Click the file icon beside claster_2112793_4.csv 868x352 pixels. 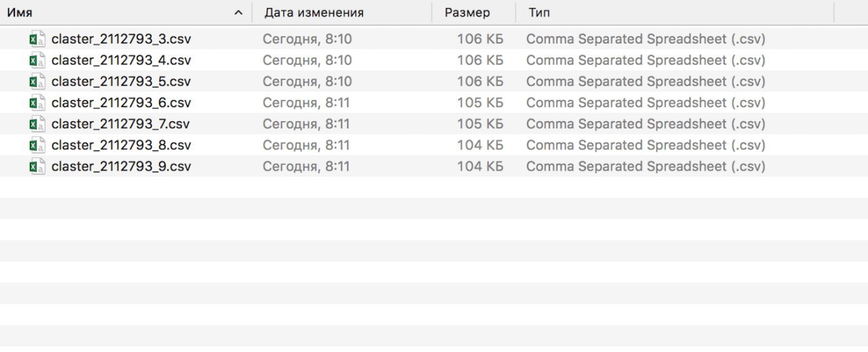tap(37, 60)
